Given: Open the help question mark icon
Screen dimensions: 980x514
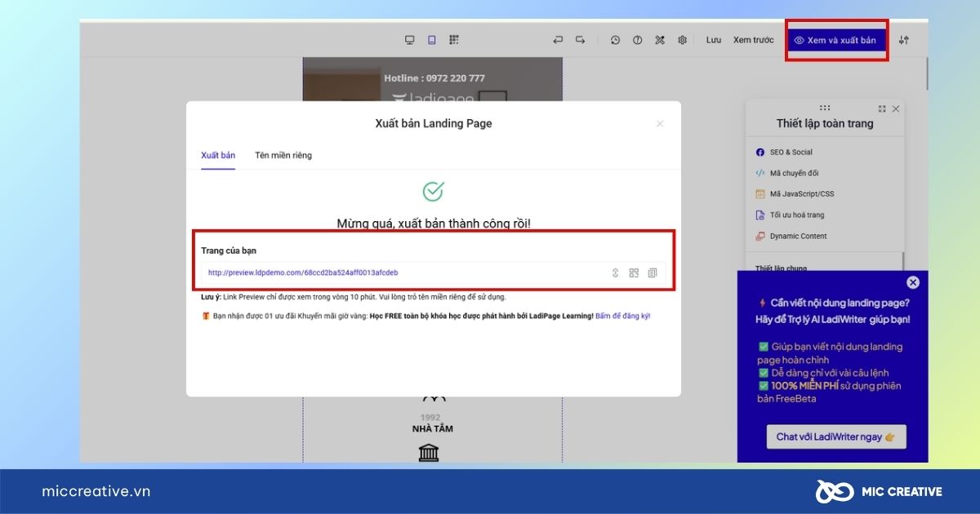Looking at the screenshot, I should 638,40.
